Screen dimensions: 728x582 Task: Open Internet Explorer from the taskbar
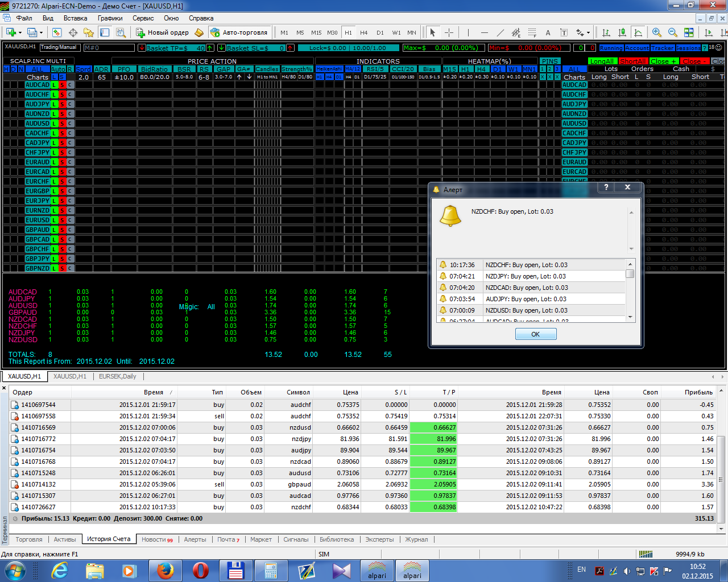pos(60,570)
